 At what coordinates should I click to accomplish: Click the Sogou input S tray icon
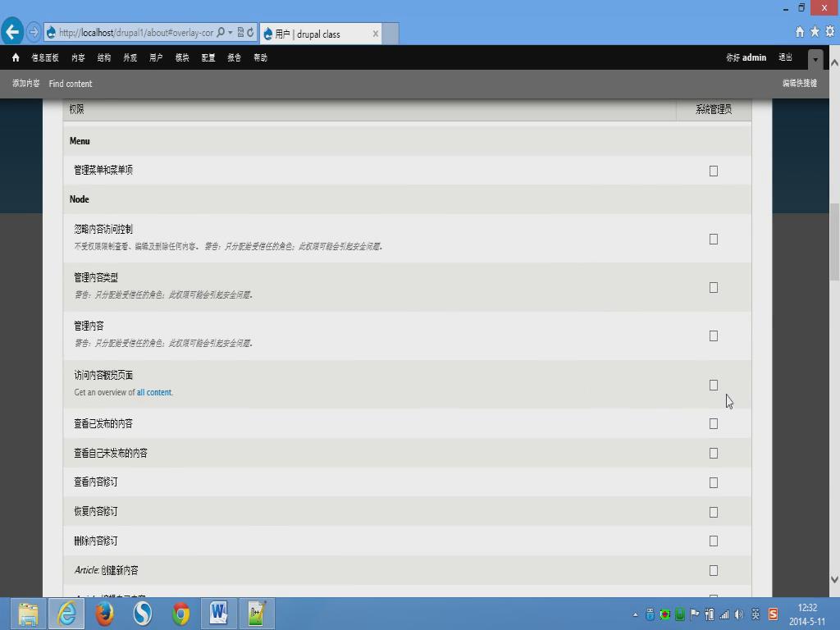coord(773,614)
